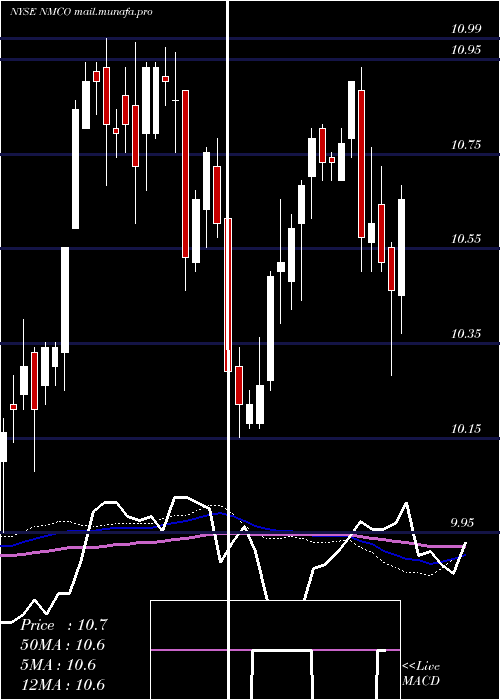The image size is (500, 700).
Task: Select the 10.95 price label
Action: click(x=466, y=50)
